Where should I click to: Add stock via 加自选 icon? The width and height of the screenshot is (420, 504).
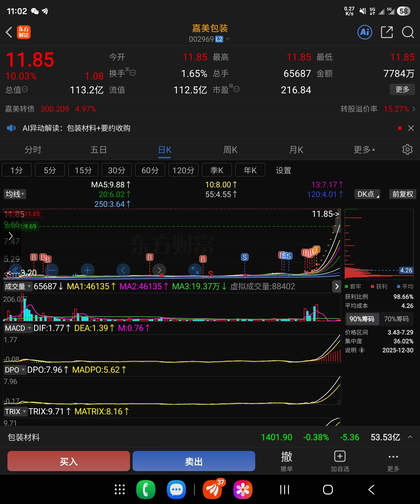340,461
